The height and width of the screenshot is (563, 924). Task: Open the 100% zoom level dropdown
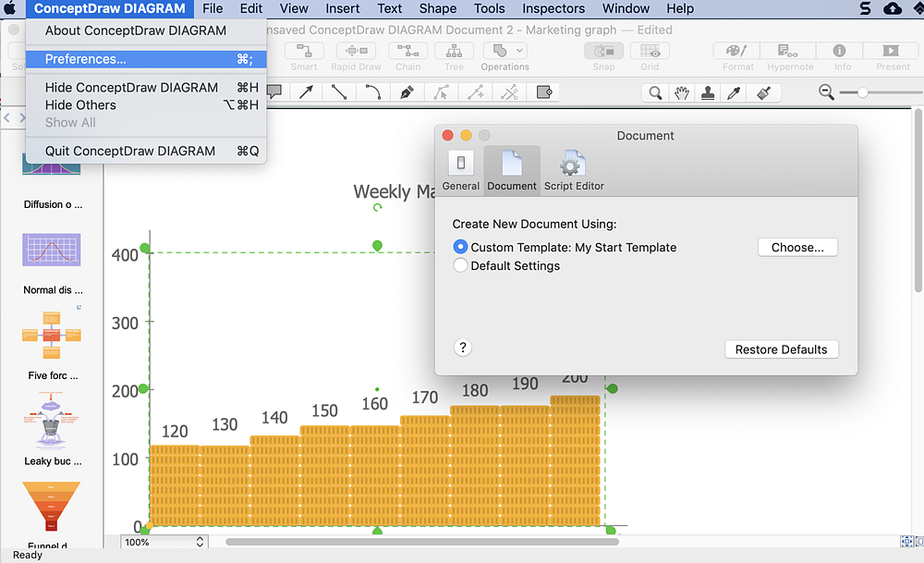[x=164, y=542]
